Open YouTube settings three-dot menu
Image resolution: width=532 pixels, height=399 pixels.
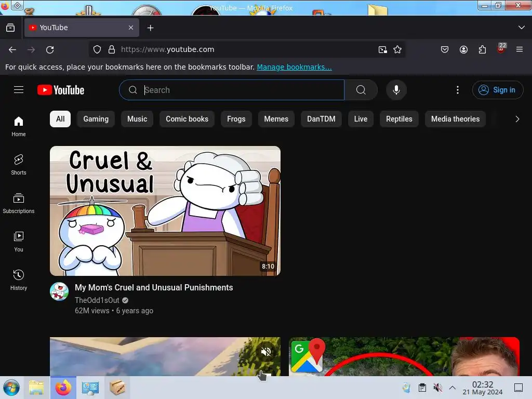pyautogui.click(x=457, y=90)
